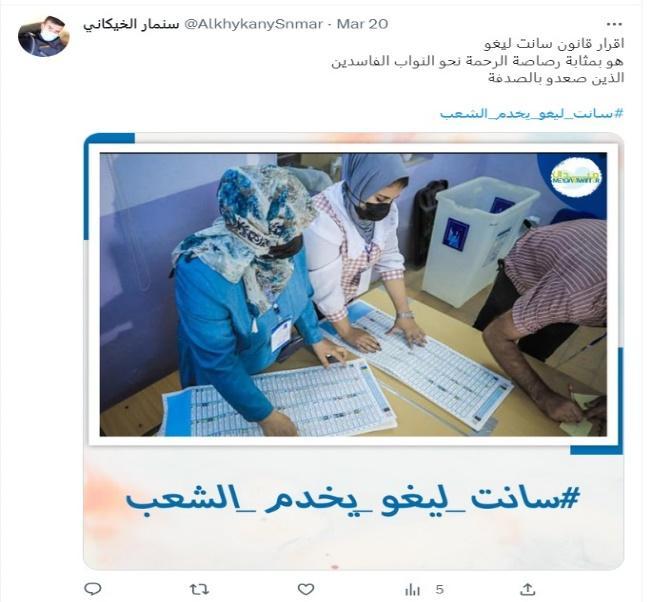Click the circular logo in image corner

click(575, 179)
